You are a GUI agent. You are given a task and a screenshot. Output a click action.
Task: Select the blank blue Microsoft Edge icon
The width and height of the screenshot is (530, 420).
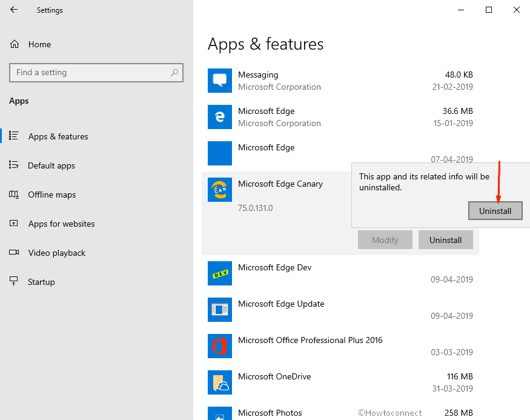point(220,153)
